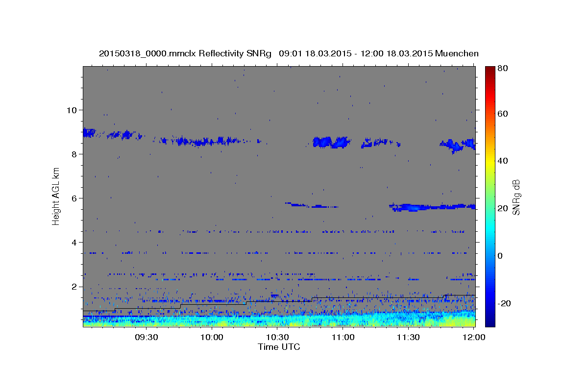Click the 'SNRg dB' colorbar label
588x392 pixels.
pos(516,197)
